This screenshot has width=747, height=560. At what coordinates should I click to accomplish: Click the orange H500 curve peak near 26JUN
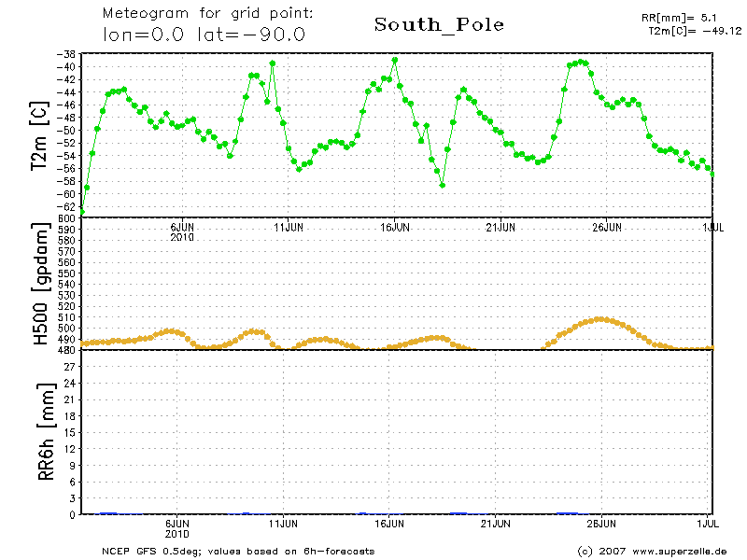tap(600, 319)
